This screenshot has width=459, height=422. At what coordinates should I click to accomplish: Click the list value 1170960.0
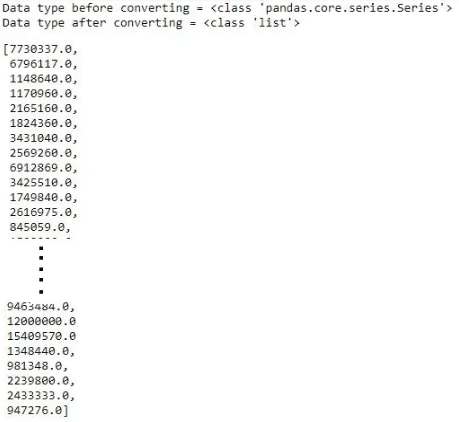coord(41,94)
